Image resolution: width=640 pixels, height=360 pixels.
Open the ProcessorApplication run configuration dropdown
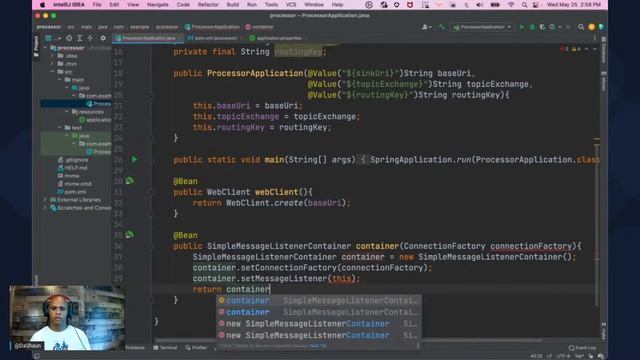(482, 27)
